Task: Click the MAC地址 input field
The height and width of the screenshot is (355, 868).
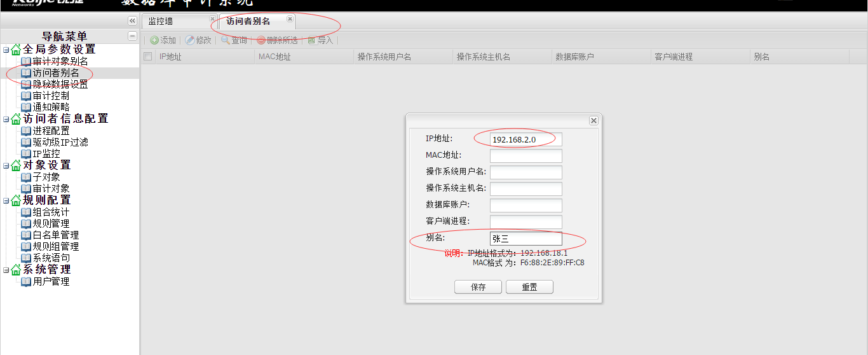Action: tap(526, 156)
